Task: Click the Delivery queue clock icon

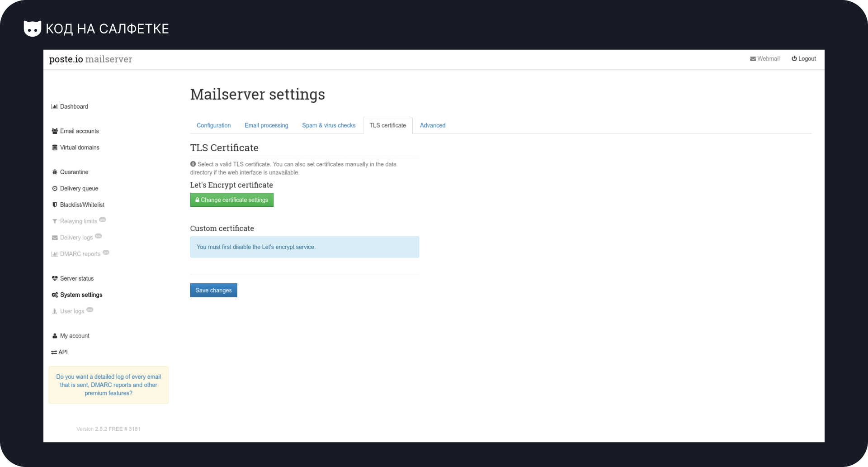Action: click(x=55, y=189)
